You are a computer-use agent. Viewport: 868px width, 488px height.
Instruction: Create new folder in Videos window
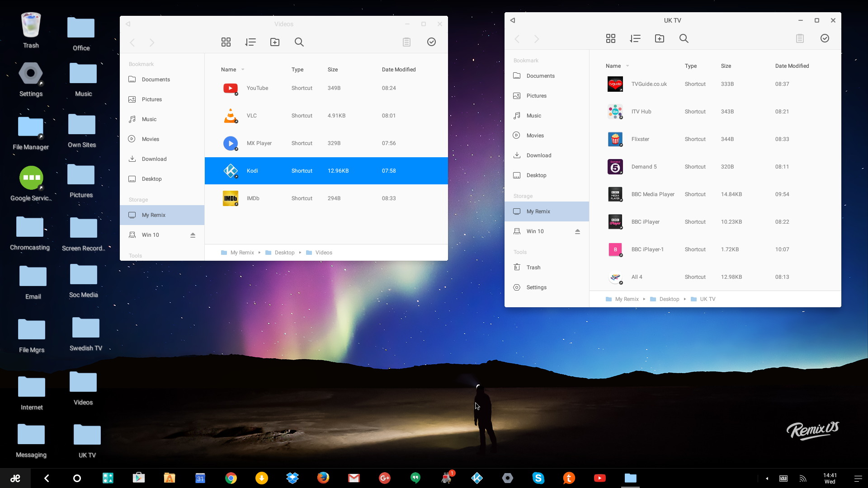click(275, 42)
